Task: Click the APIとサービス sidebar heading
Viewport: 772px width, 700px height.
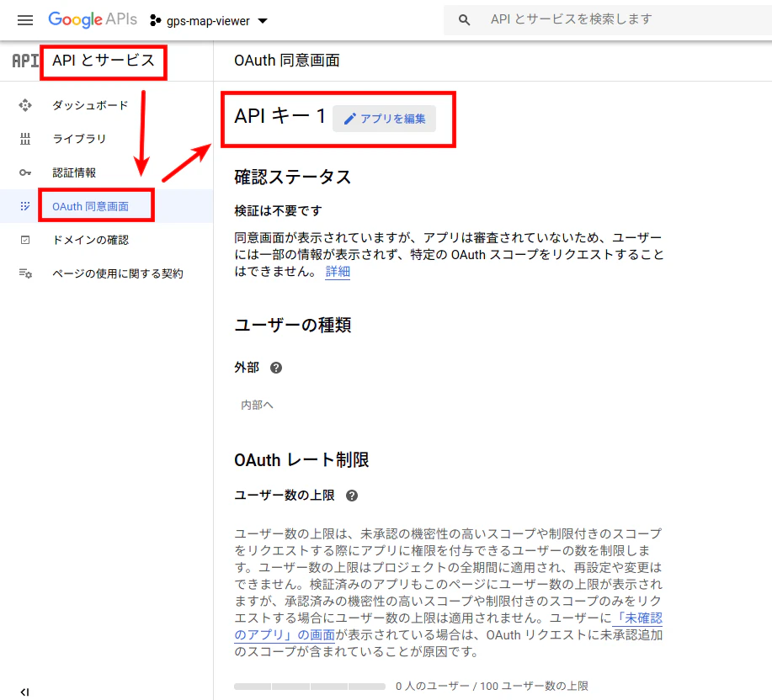Action: (104, 61)
